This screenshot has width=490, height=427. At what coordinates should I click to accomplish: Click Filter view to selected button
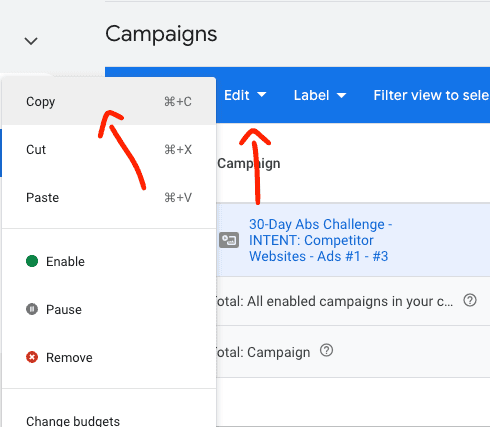[431, 95]
